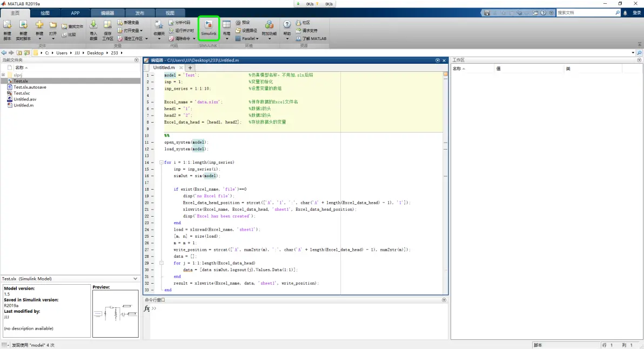Click 了解 MATLAB (Learn MATLAB) link
Viewport: 644px width, 349px height.
311,38
